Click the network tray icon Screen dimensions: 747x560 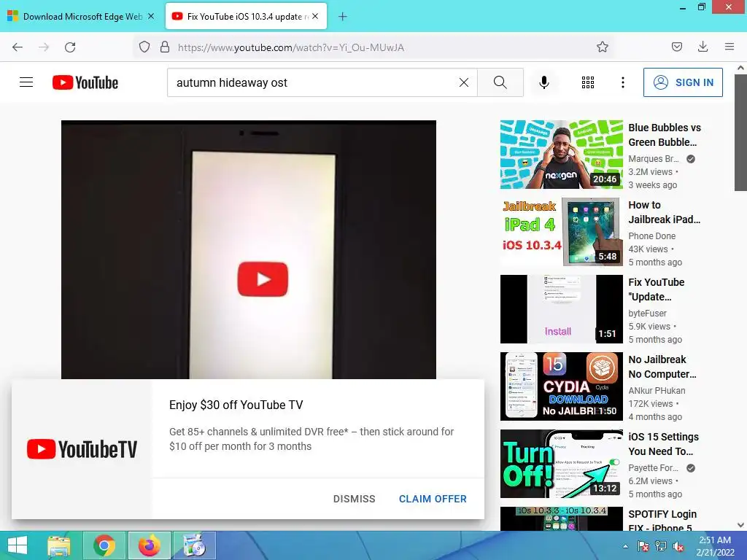[x=661, y=546]
